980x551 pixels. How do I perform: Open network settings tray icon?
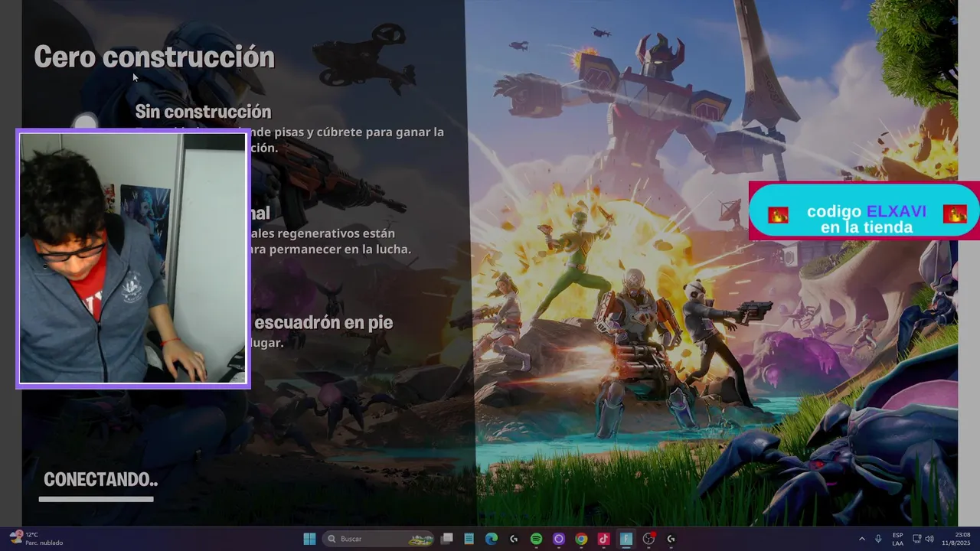coord(916,539)
